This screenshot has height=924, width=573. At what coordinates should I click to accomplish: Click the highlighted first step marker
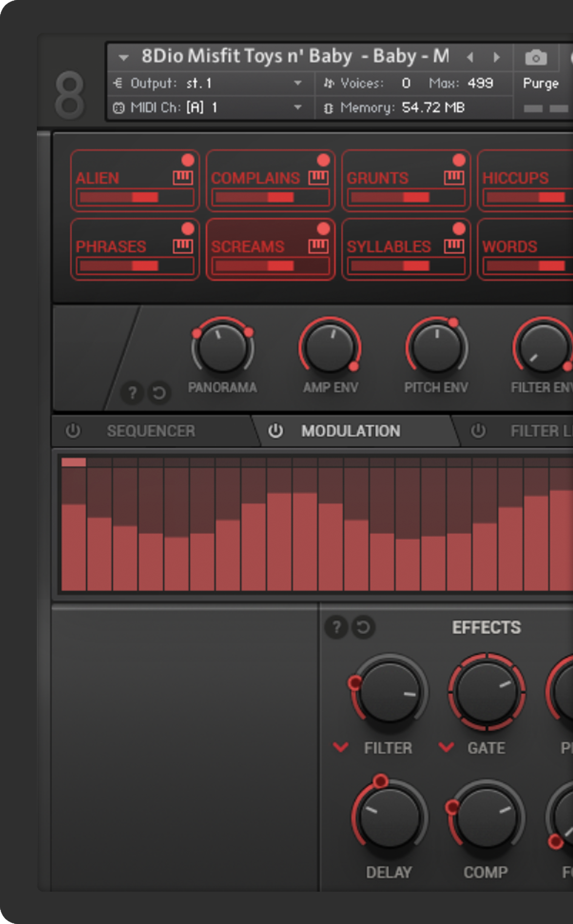(74, 462)
